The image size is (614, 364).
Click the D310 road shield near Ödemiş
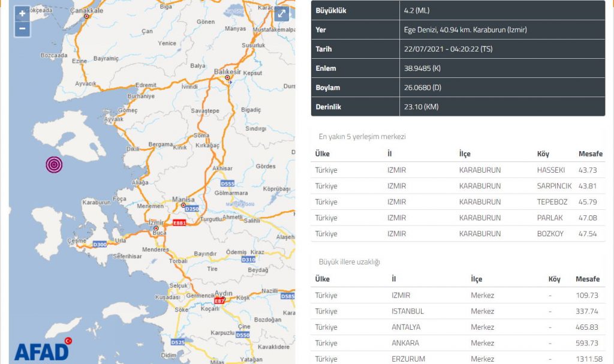[x=248, y=260]
